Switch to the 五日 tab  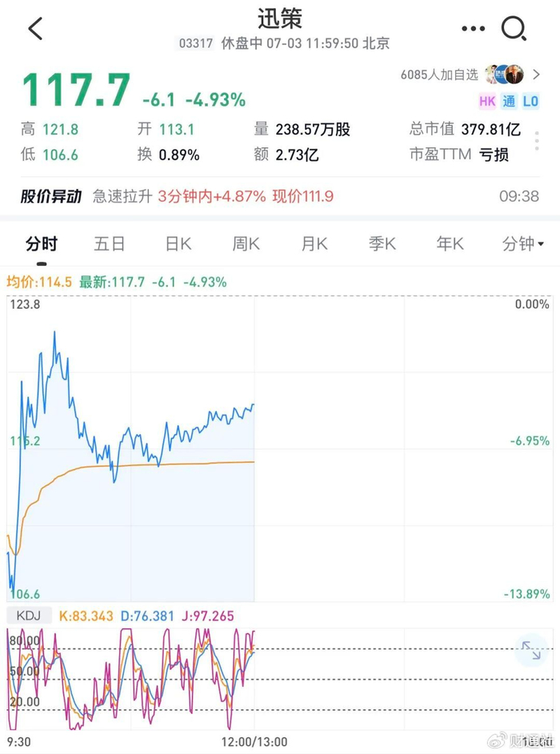tap(109, 244)
